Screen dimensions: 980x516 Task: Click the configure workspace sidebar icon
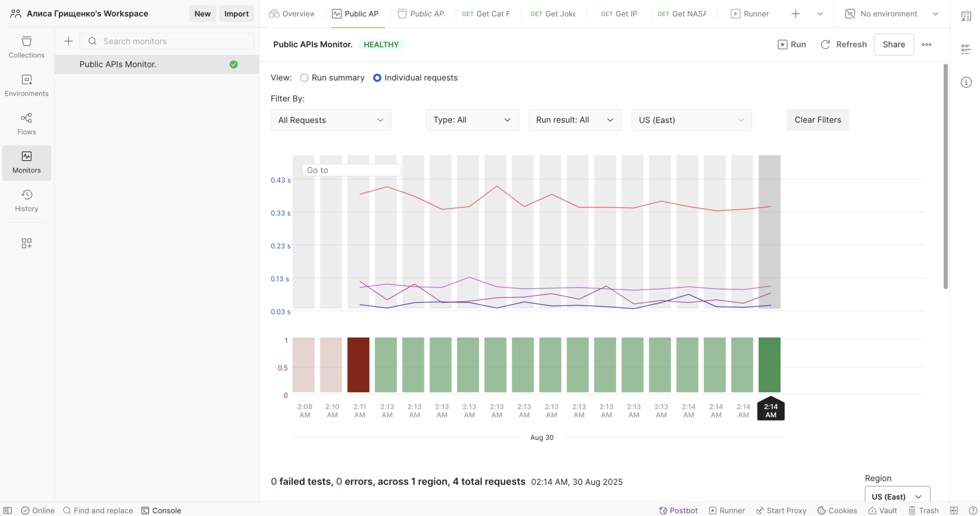(26, 243)
